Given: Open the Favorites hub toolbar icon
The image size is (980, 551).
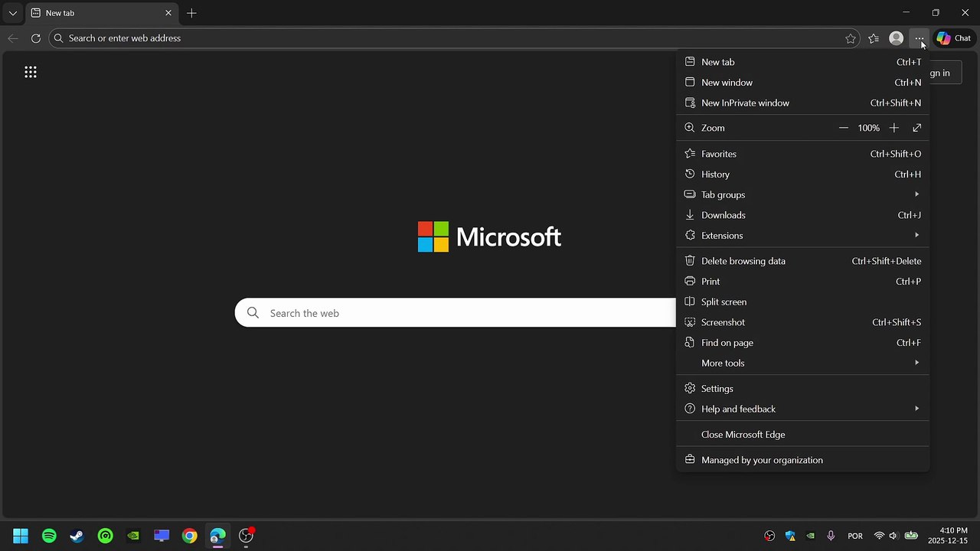Looking at the screenshot, I should click(x=874, y=38).
